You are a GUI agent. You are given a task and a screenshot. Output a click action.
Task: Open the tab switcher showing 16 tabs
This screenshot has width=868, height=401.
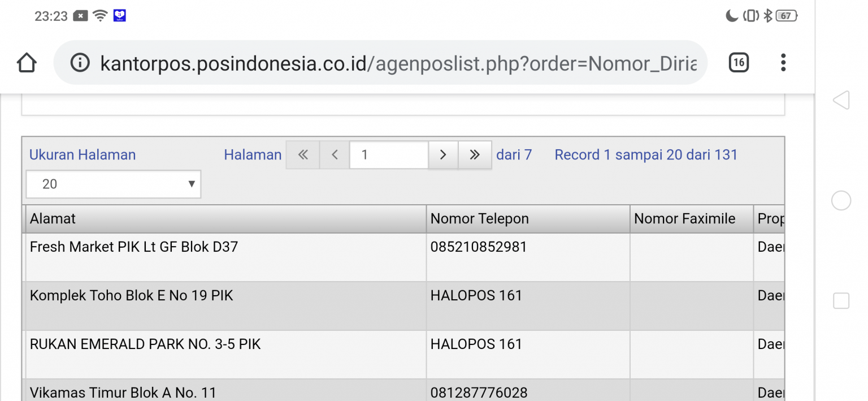pos(738,63)
